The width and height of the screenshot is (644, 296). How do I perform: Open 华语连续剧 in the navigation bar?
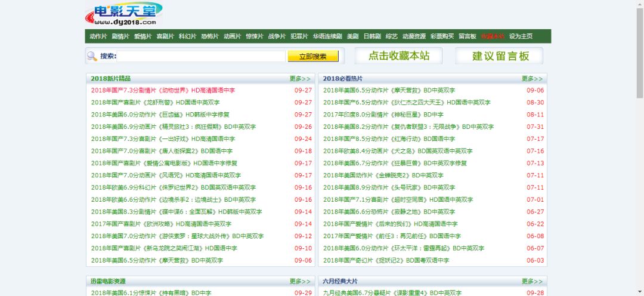pos(327,36)
